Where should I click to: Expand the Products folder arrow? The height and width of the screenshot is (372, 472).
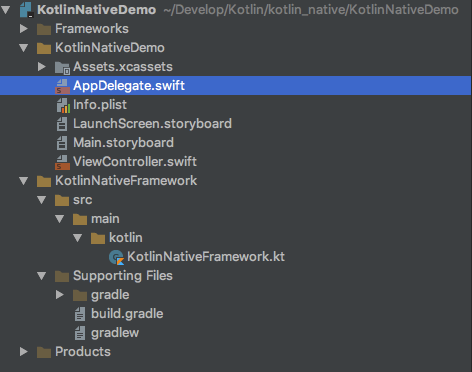click(24, 352)
